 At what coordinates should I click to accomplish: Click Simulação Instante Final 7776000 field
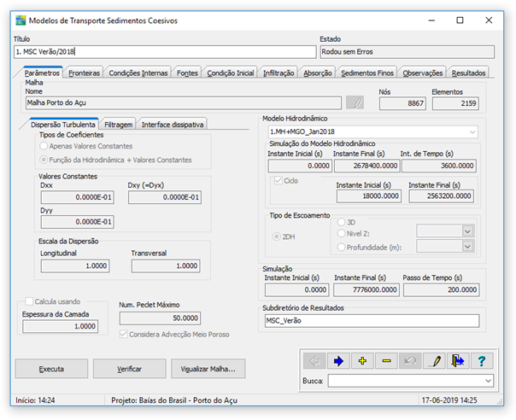pyautogui.click(x=366, y=289)
